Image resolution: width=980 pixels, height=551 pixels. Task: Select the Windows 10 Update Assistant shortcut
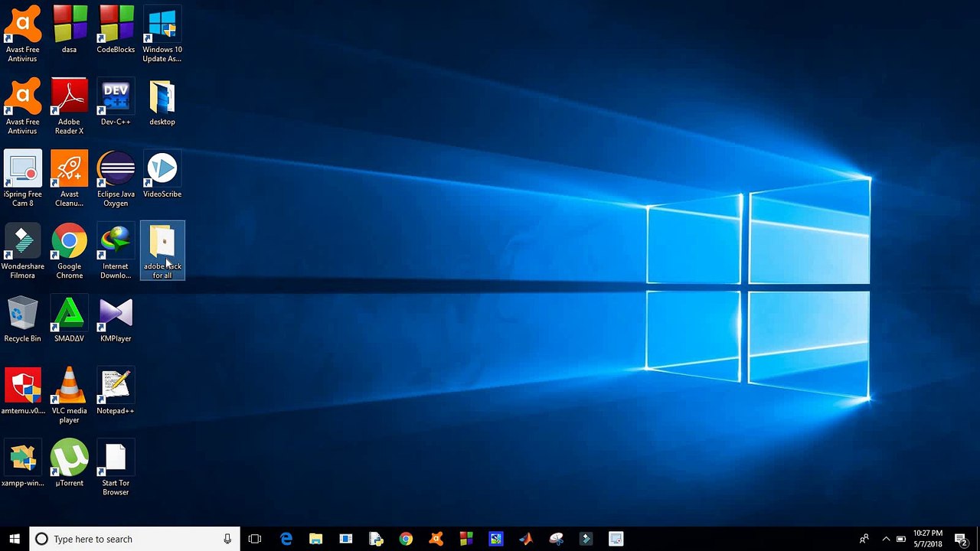point(162,34)
